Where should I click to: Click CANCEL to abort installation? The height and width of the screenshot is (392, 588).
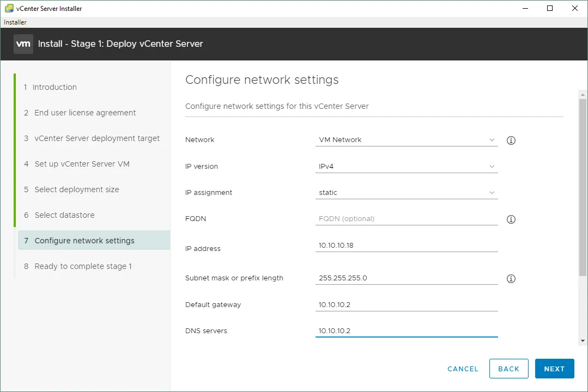click(463, 369)
